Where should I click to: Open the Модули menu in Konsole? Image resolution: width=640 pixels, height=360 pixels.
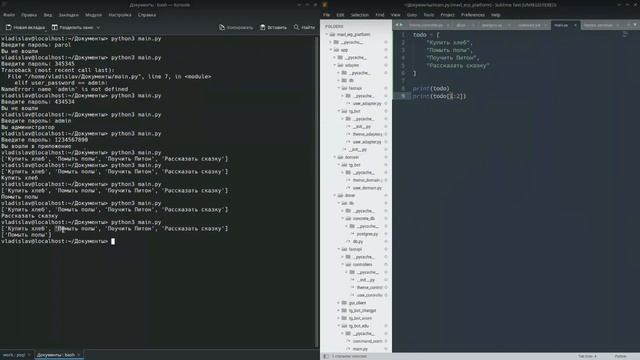93,15
